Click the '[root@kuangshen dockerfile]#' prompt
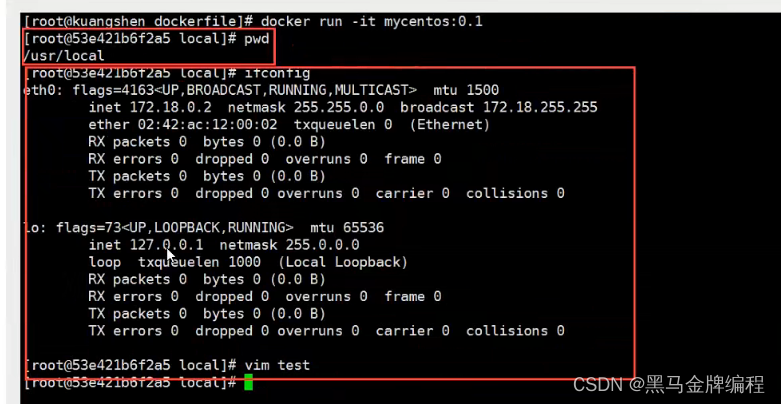 pyautogui.click(x=139, y=22)
